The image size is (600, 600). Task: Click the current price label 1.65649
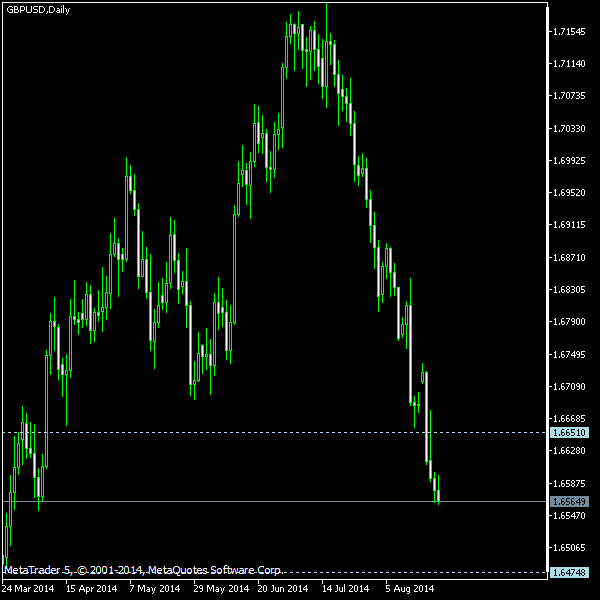click(569, 501)
